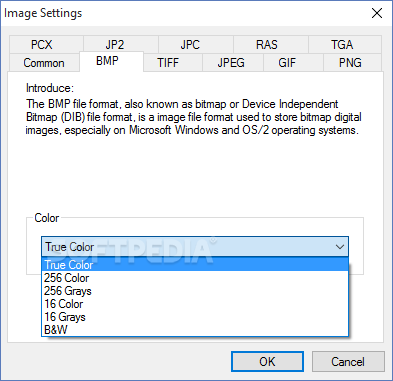Select 16 Grays from the list
This screenshot has width=393, height=381.
point(195,317)
